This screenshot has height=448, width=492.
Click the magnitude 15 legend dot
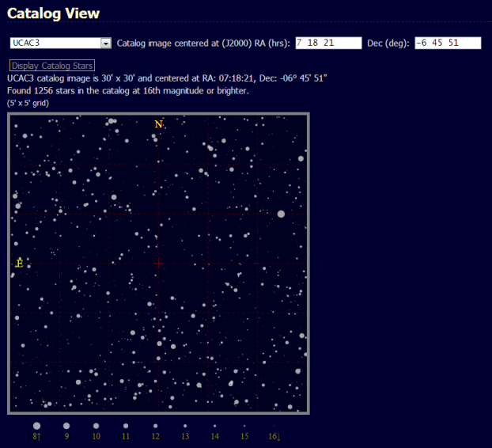244,426
